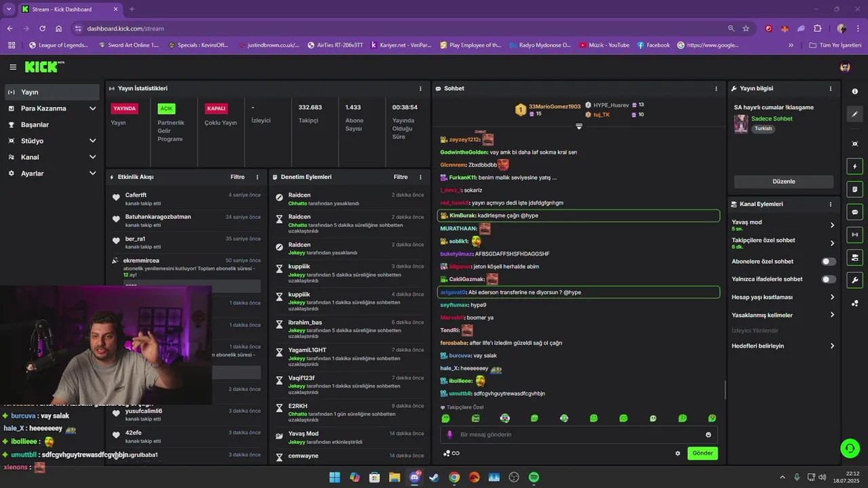868x488 pixels.
Task: Open Yavaş mod settings chevron
Action: pyautogui.click(x=832, y=225)
